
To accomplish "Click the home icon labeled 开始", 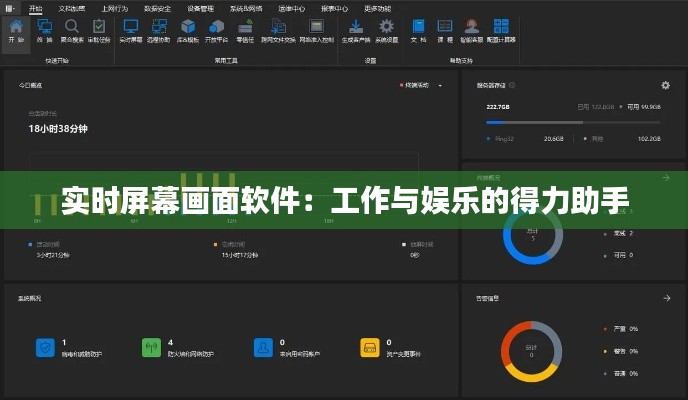I will click(x=16, y=29).
